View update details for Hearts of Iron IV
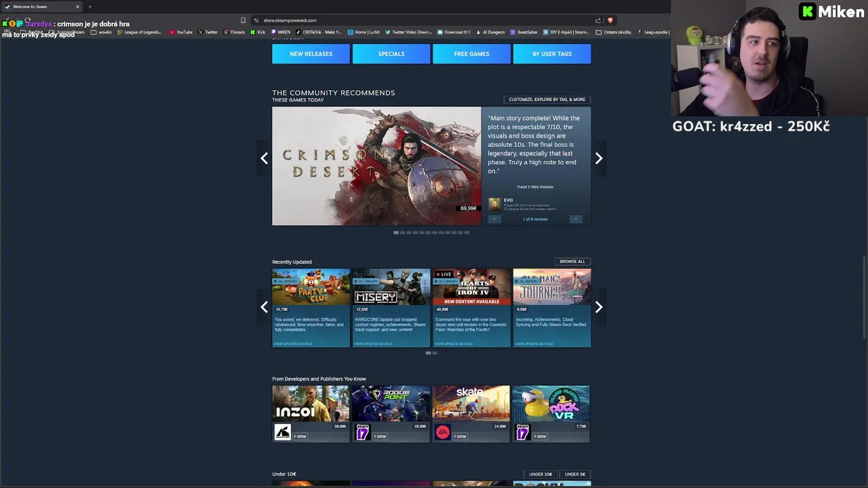The height and width of the screenshot is (488, 868). [454, 344]
